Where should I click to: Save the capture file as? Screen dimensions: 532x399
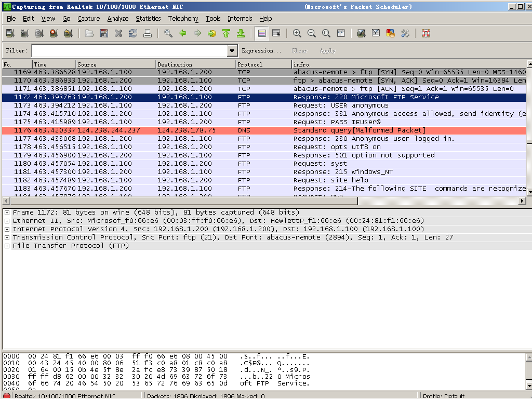click(x=104, y=33)
